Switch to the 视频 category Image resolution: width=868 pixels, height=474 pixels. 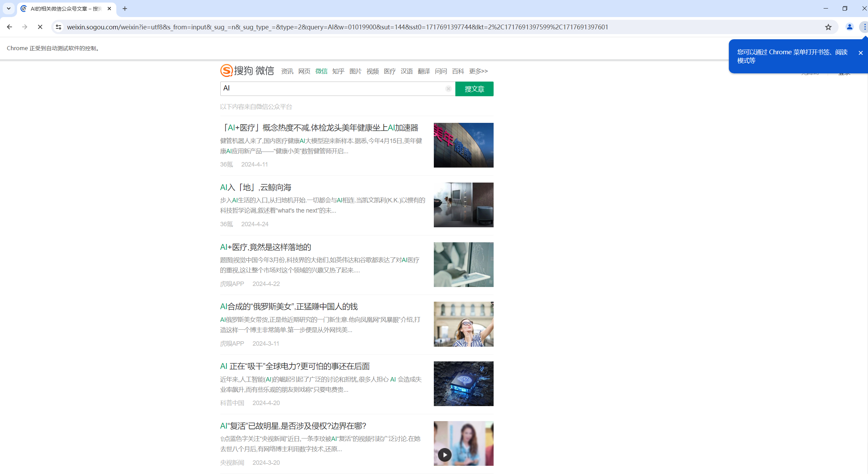[x=372, y=71]
